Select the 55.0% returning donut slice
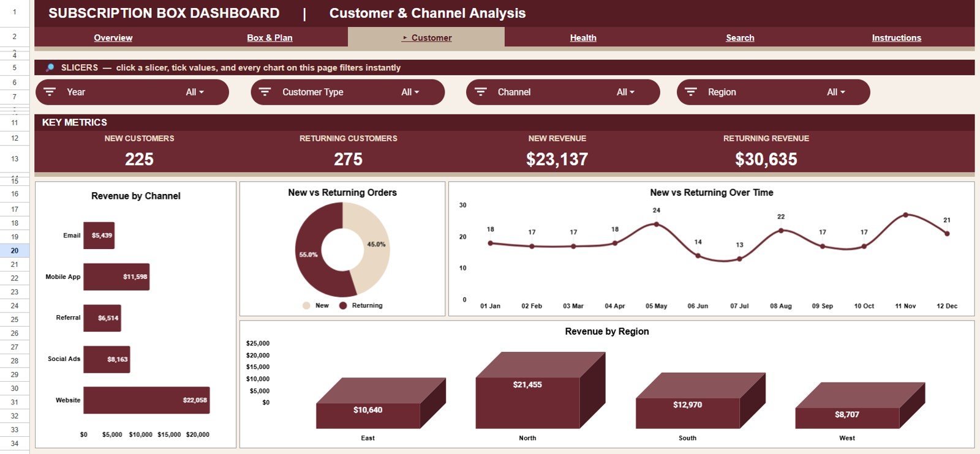 coord(309,254)
